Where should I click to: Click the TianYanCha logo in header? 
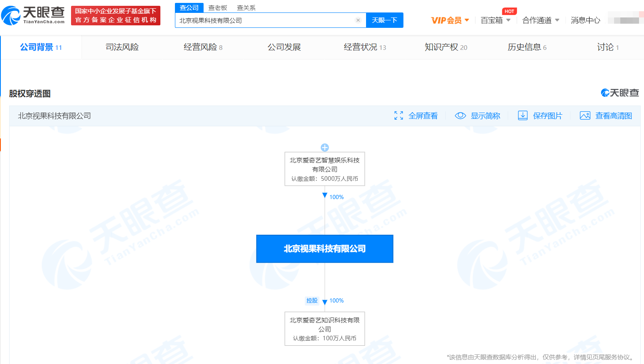pyautogui.click(x=33, y=15)
